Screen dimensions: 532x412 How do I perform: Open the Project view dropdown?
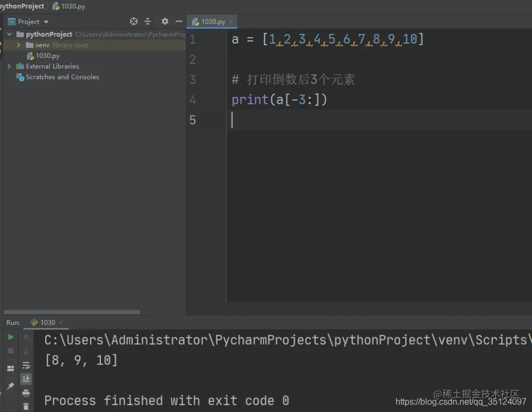46,22
